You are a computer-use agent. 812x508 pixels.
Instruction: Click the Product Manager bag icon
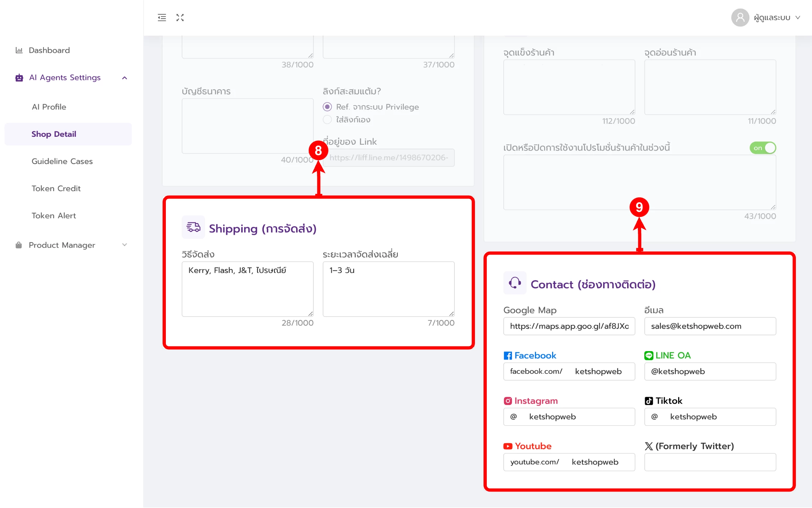tap(19, 245)
